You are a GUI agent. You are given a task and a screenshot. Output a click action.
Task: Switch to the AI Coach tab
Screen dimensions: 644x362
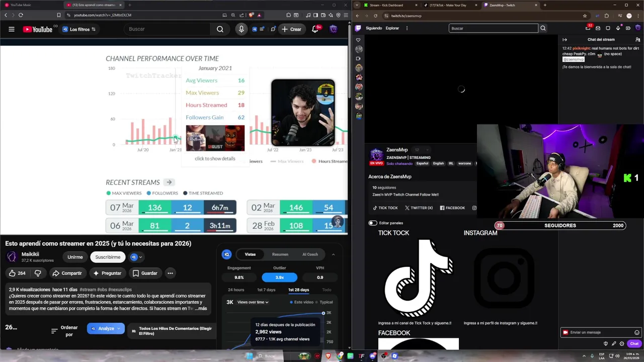pyautogui.click(x=310, y=254)
